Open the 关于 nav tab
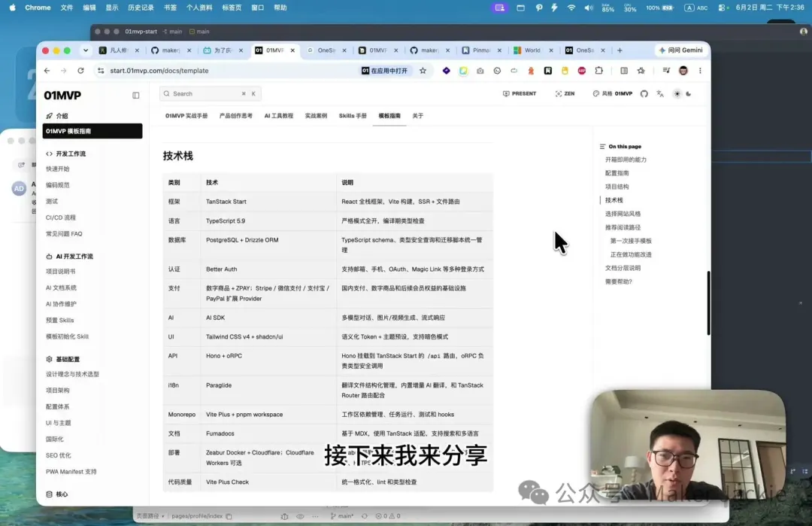 (418, 116)
